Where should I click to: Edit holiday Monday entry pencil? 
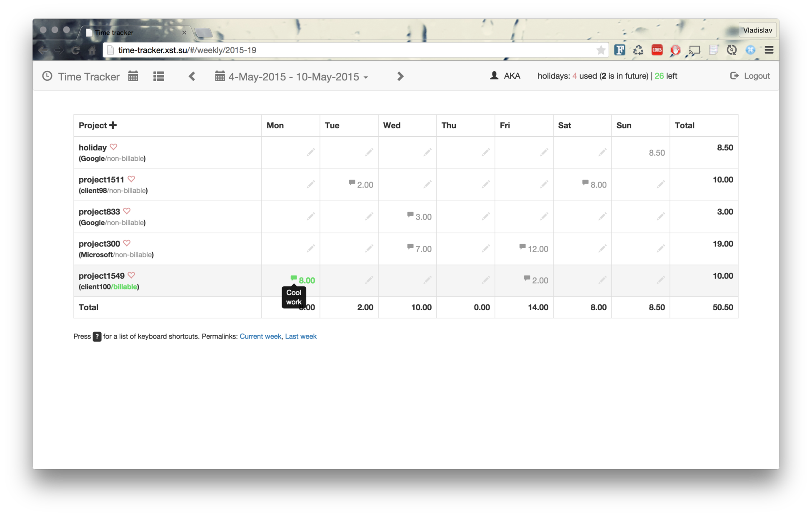tap(311, 152)
